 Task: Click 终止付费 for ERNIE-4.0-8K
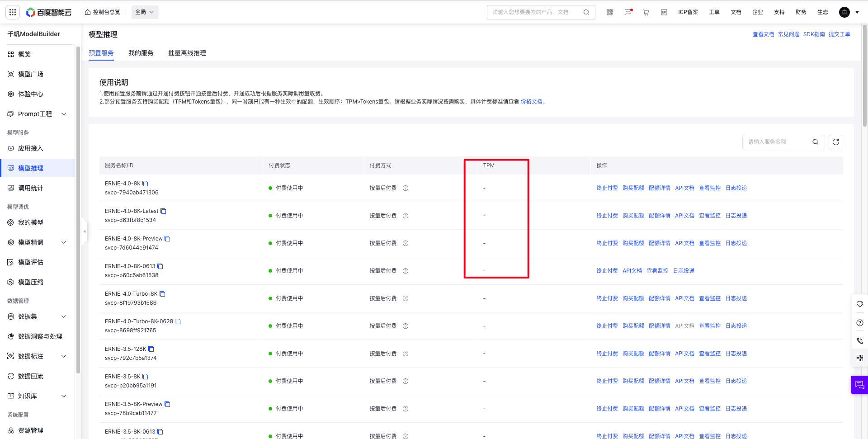tap(607, 188)
